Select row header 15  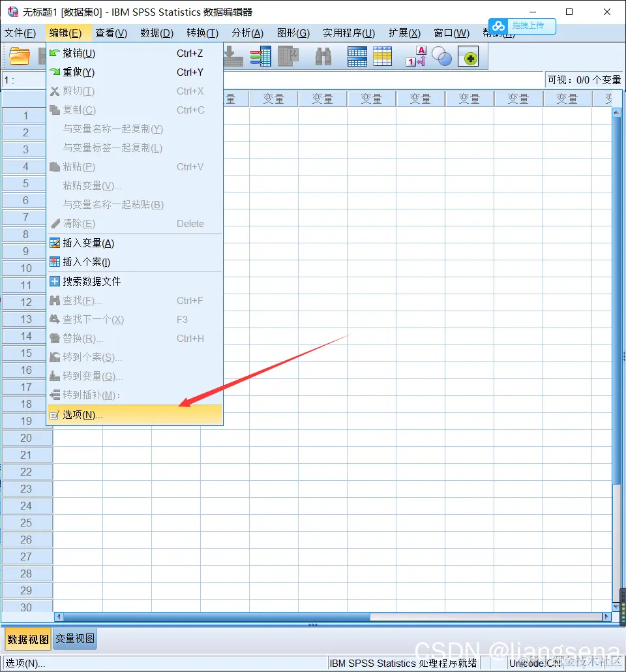point(25,353)
